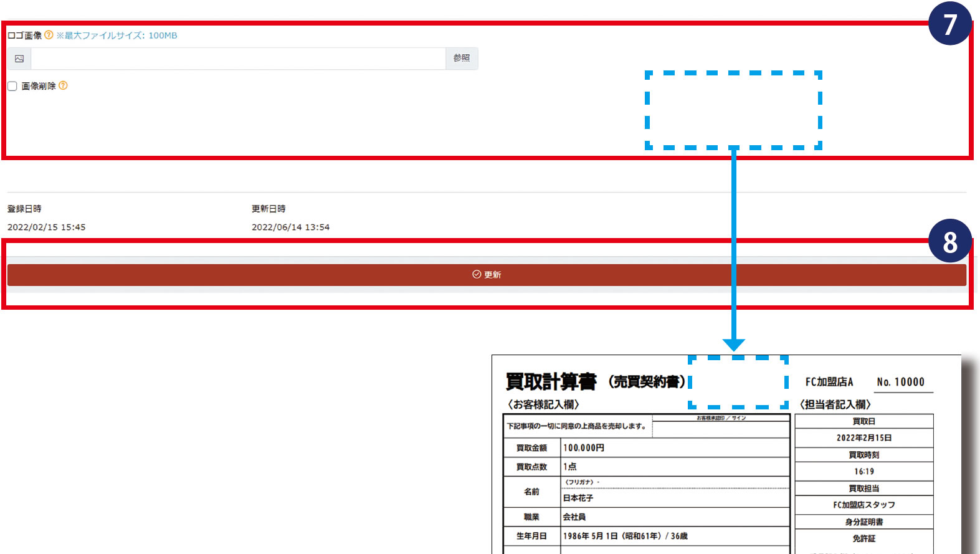
Task: Click the dashed logo placeholder on the document
Action: click(x=738, y=381)
